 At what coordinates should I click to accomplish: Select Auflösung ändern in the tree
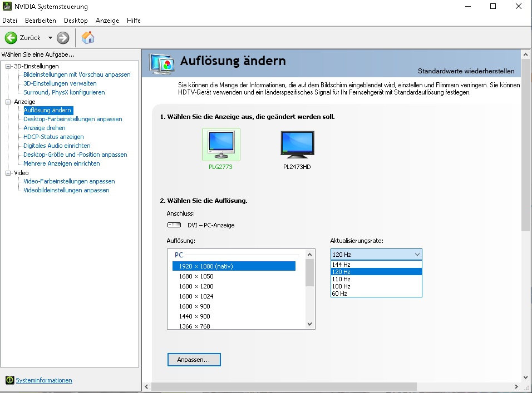click(x=47, y=110)
